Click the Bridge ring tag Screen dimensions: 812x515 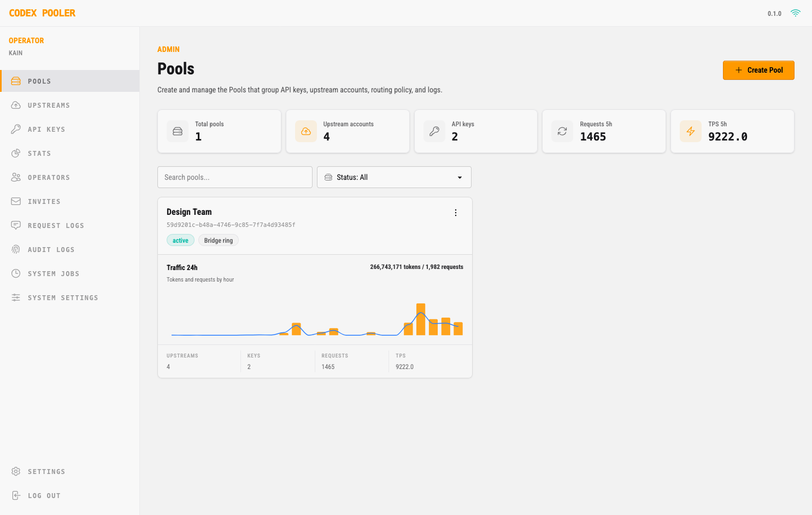[x=219, y=241]
